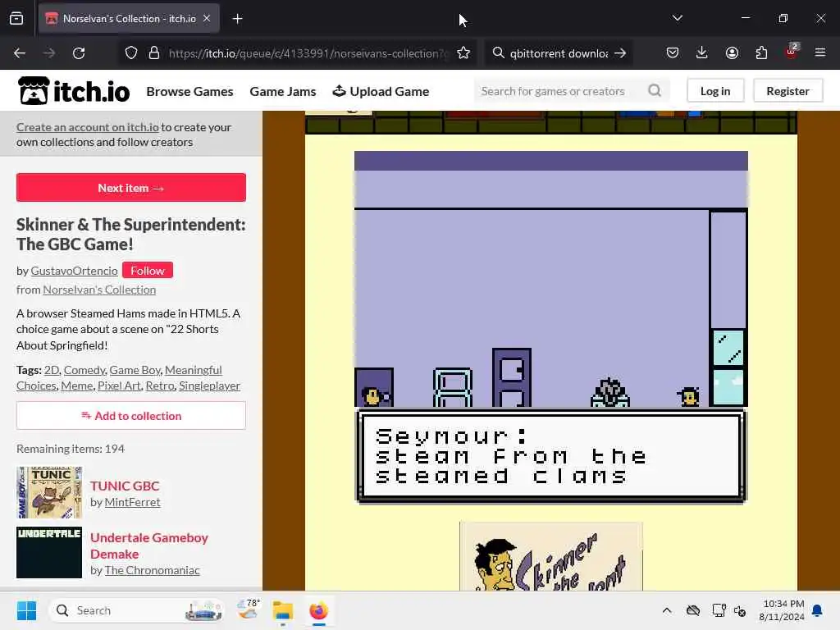Open the Firefox downloads panel

pos(702,53)
